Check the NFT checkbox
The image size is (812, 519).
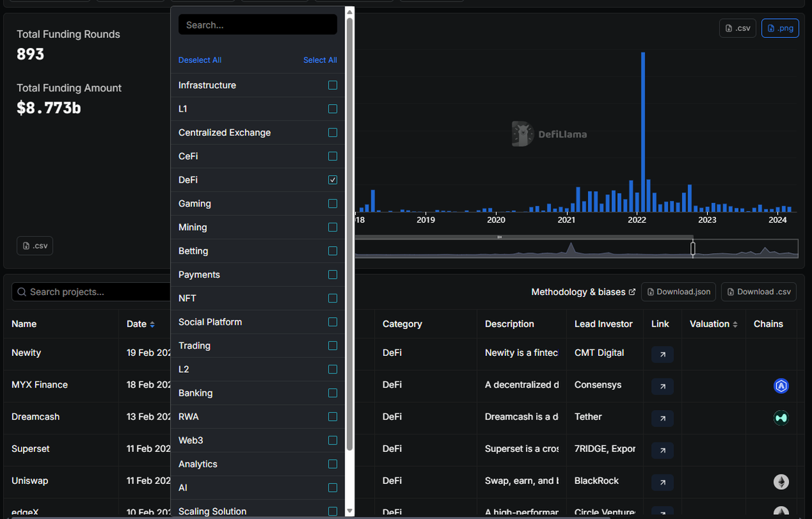tap(332, 298)
